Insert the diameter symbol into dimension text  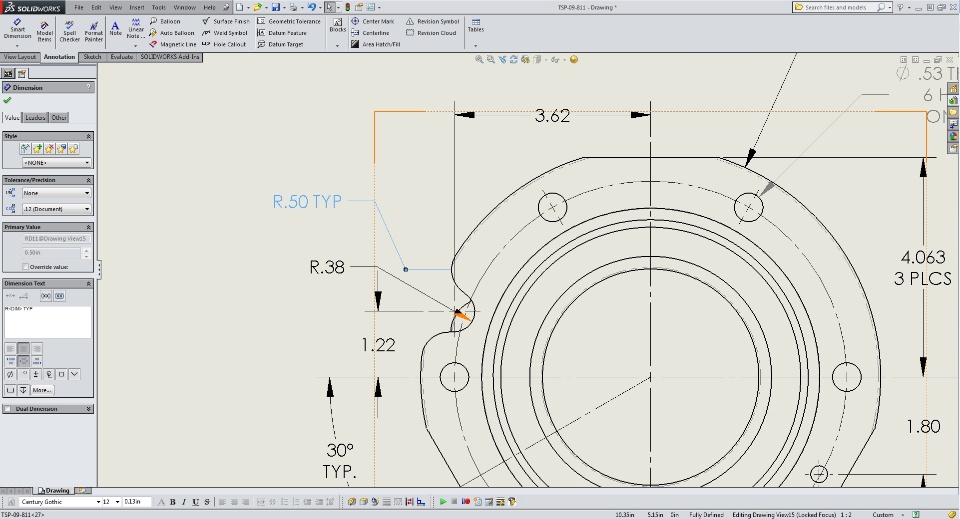tap(10, 374)
